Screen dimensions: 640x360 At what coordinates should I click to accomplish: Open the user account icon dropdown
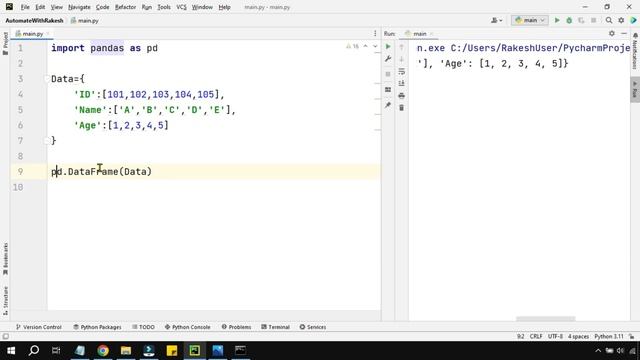point(496,20)
